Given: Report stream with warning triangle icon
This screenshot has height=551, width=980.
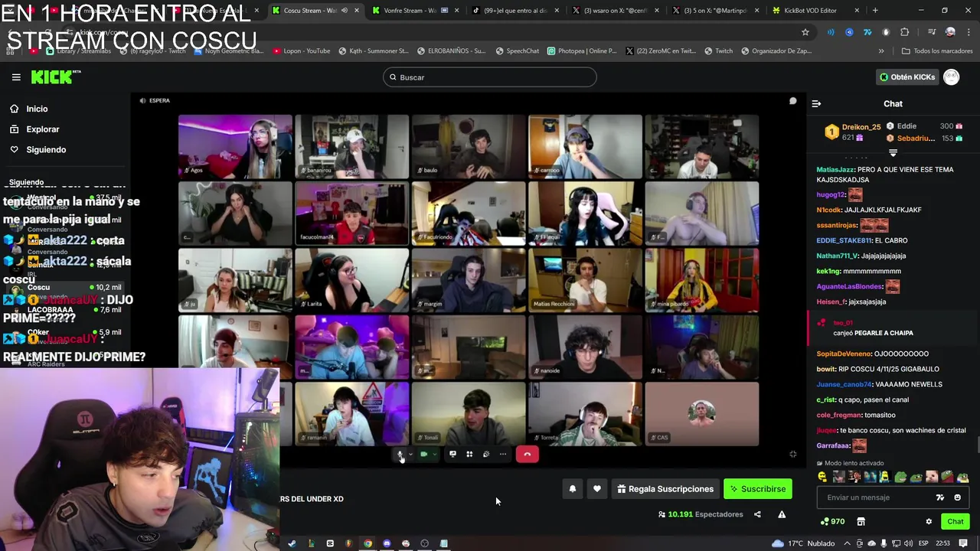Looking at the screenshot, I should tap(782, 514).
